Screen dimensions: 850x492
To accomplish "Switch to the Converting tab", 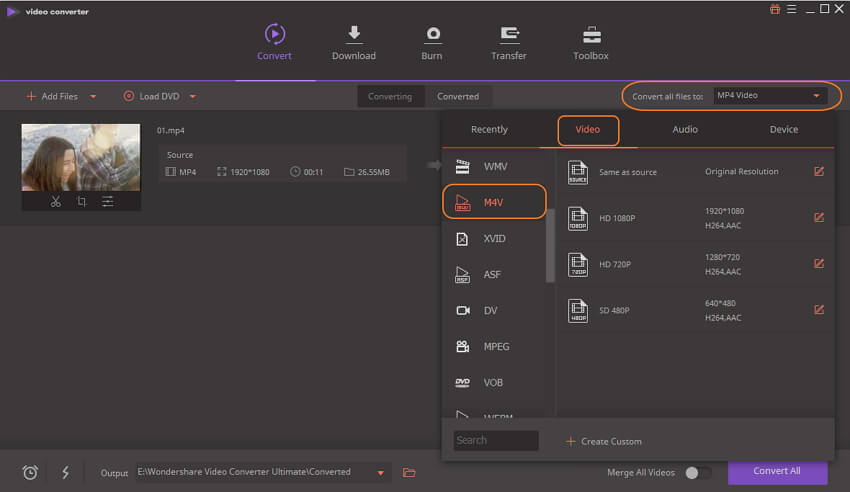I will (390, 96).
